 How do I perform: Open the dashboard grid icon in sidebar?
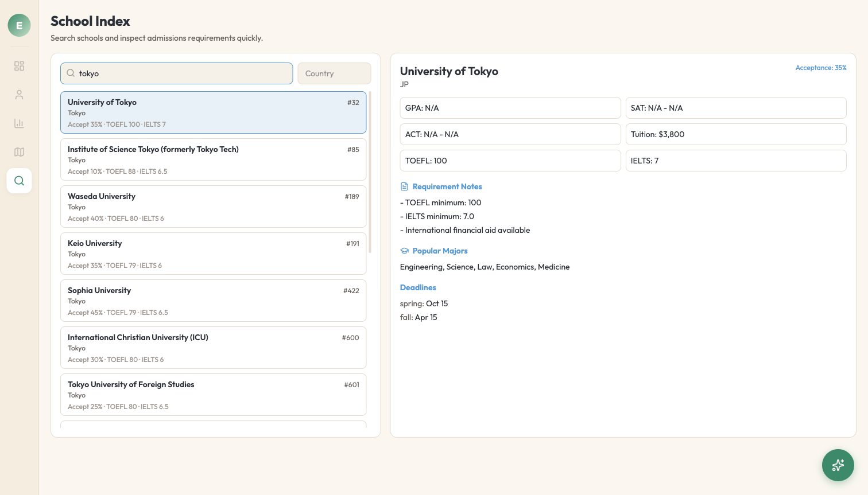coord(19,66)
